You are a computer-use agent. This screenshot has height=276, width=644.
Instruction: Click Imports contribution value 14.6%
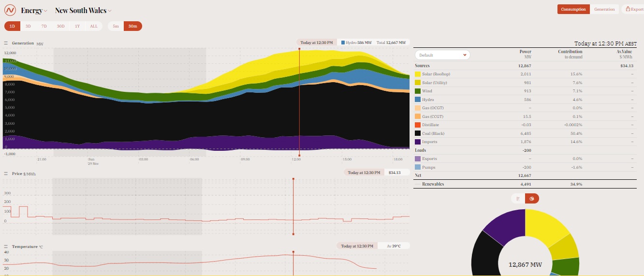576,142
